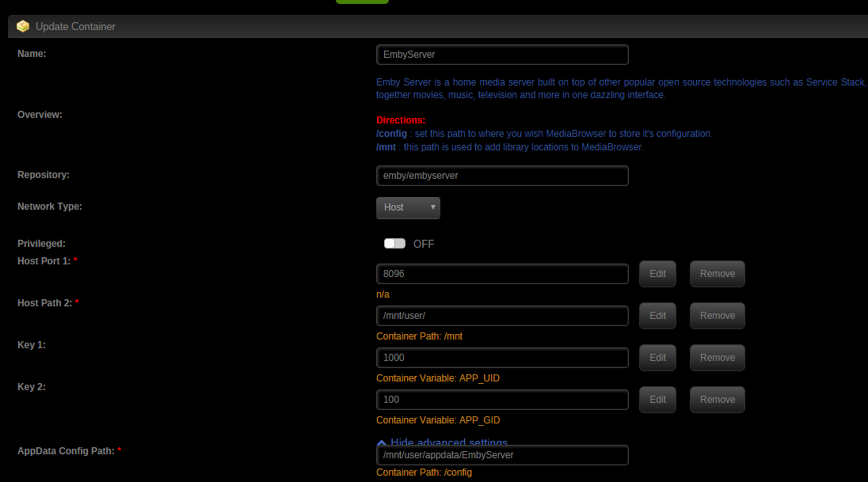Click the Key 1: label

32,345
